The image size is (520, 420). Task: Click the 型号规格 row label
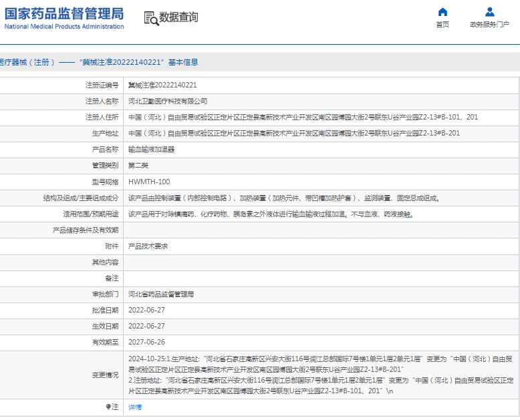[105, 182]
